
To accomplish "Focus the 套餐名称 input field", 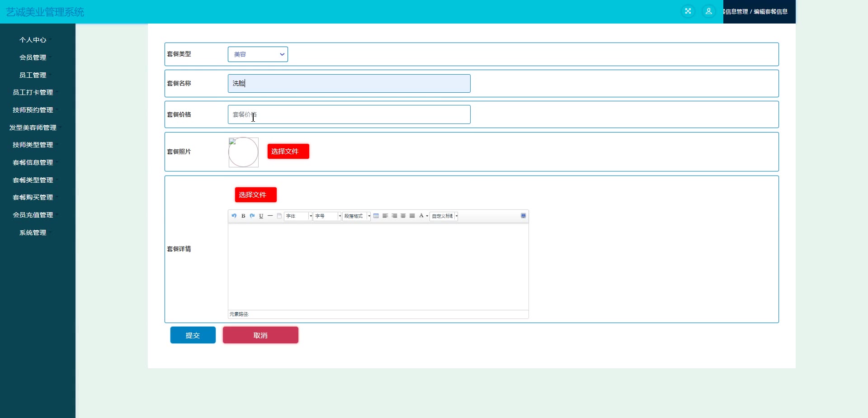I will 349,84.
